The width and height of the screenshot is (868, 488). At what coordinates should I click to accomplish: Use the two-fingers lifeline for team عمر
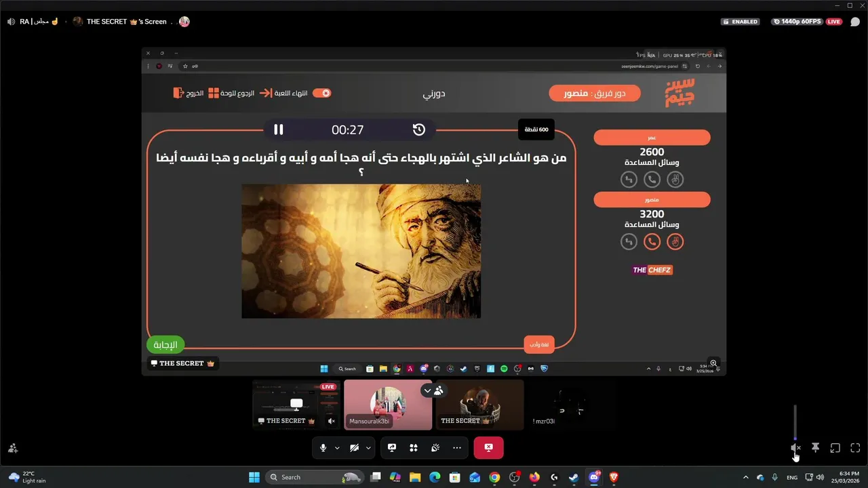[675, 180]
